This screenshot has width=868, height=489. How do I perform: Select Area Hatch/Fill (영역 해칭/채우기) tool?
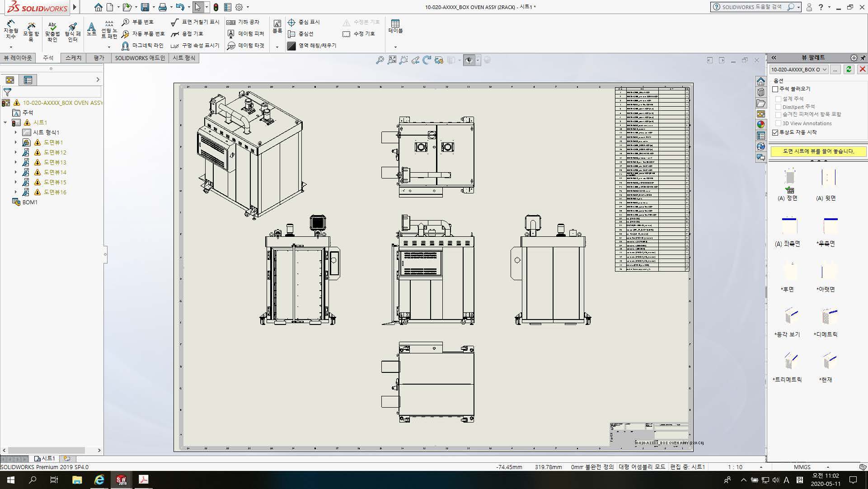312,46
